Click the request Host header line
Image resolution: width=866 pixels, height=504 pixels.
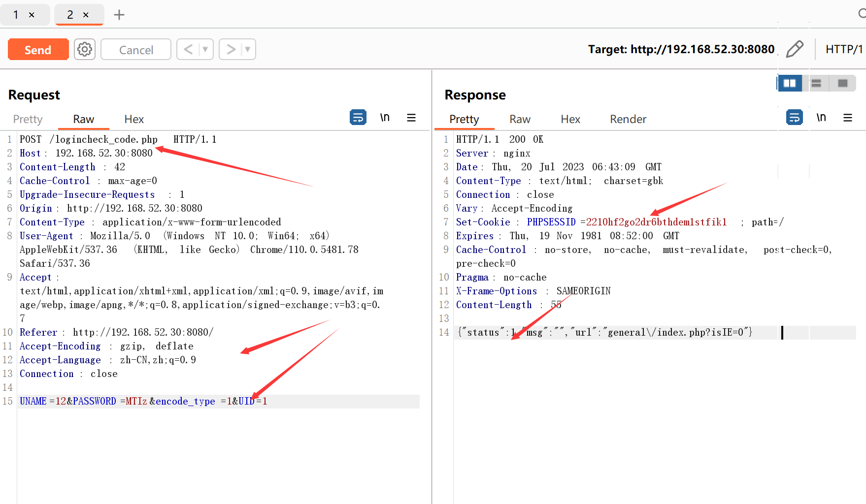click(86, 153)
